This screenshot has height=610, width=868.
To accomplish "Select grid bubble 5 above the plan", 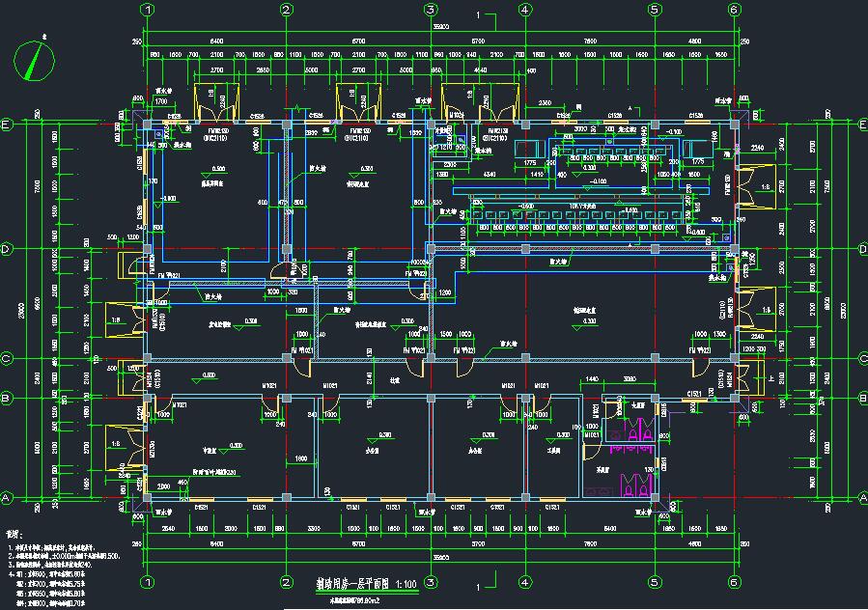I will point(655,10).
